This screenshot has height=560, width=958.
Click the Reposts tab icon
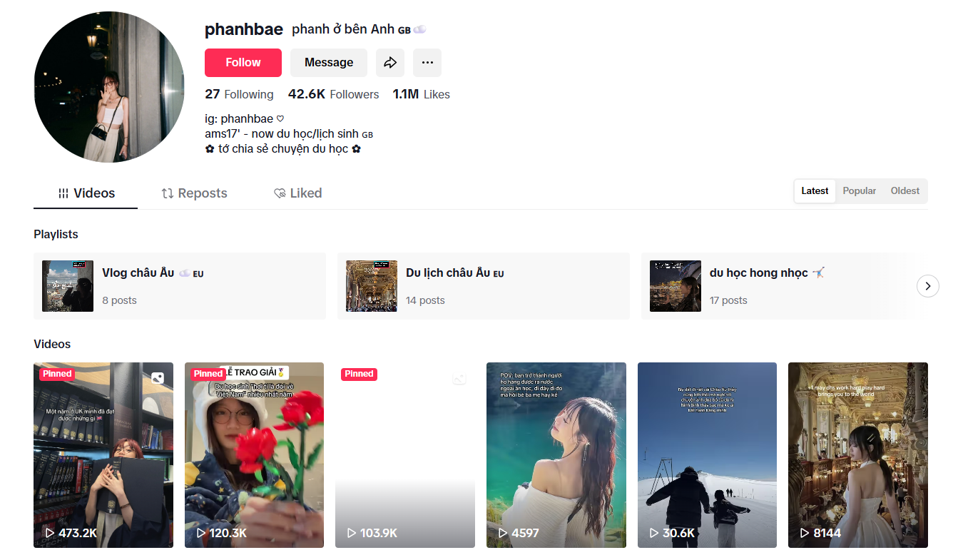pyautogui.click(x=168, y=193)
